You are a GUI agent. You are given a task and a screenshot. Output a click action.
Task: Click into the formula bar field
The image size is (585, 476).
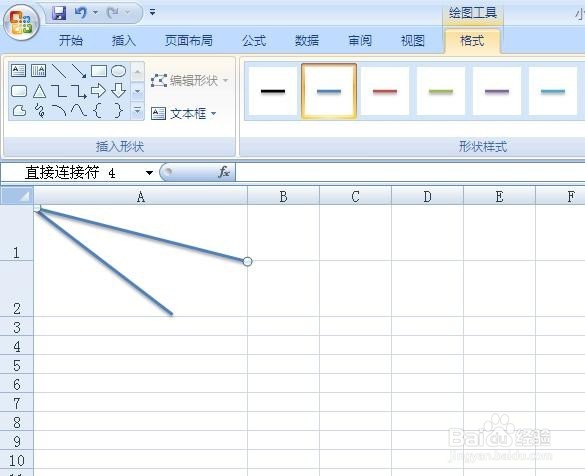410,172
